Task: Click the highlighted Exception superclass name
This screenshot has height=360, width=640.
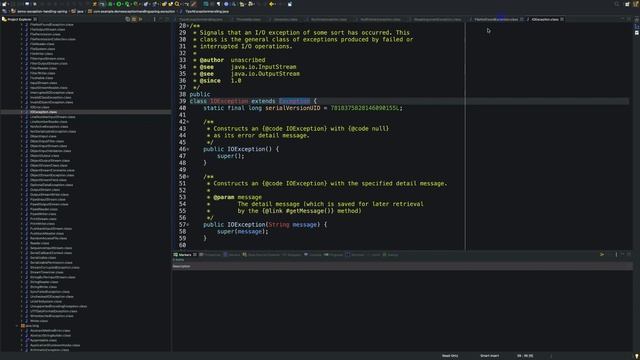Action: tap(294, 101)
